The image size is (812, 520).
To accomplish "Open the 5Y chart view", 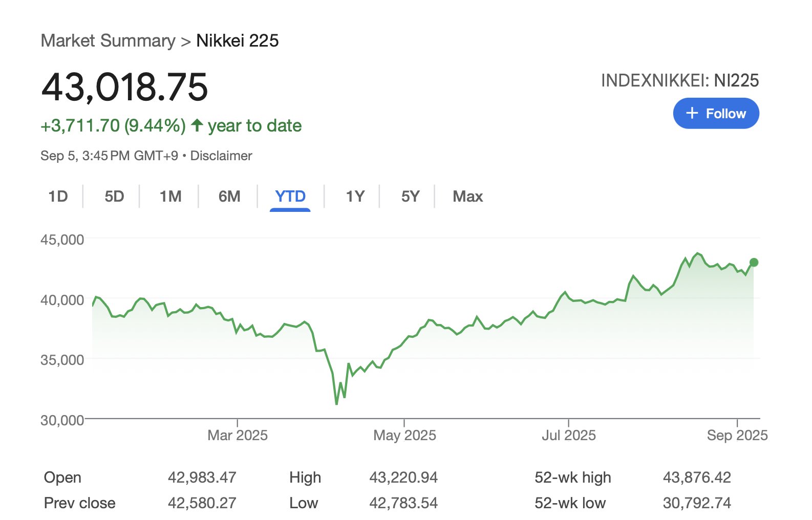I will [410, 197].
